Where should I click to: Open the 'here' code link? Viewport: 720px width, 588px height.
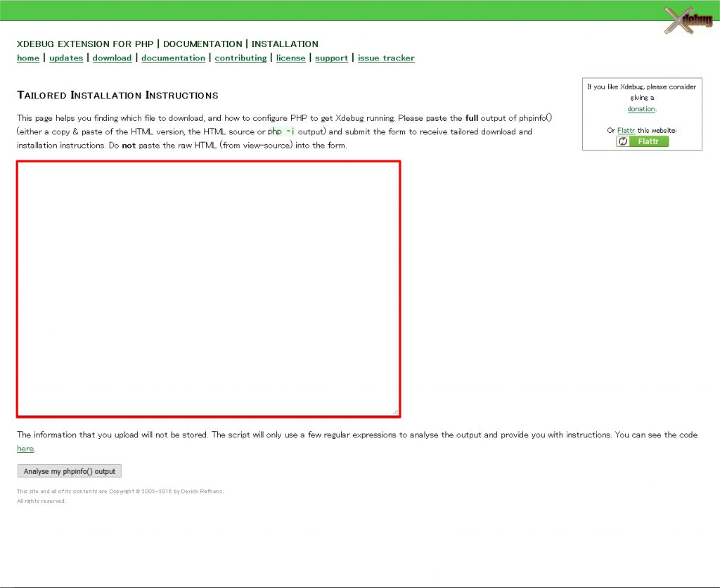click(x=25, y=449)
